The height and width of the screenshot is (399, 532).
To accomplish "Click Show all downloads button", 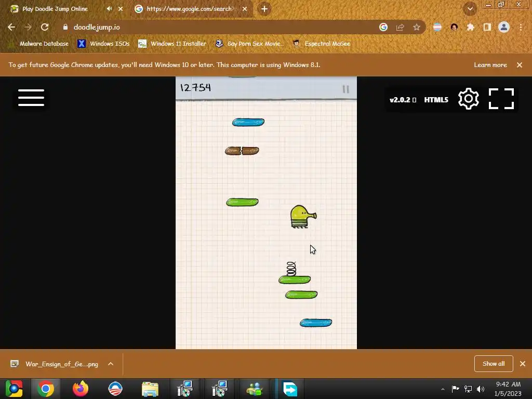I will (494, 364).
